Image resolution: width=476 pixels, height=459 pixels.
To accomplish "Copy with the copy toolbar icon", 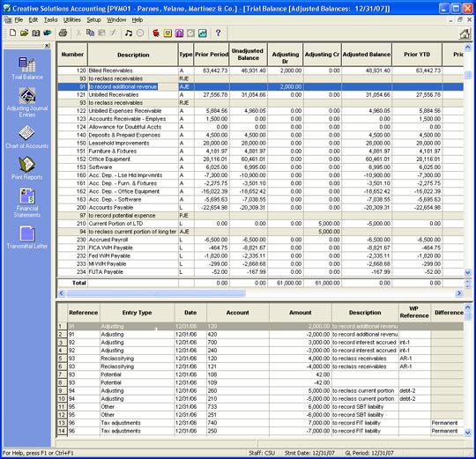I will pyautogui.click(x=90, y=33).
